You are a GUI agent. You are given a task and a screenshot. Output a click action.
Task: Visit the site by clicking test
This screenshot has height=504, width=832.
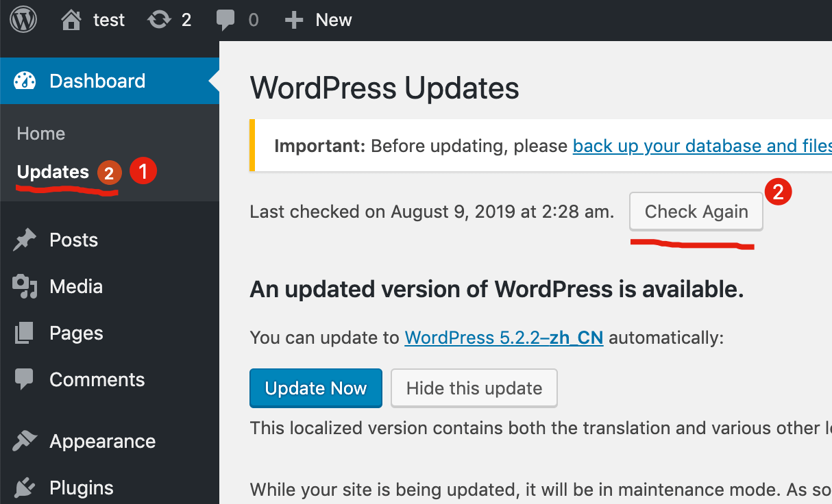tap(106, 19)
